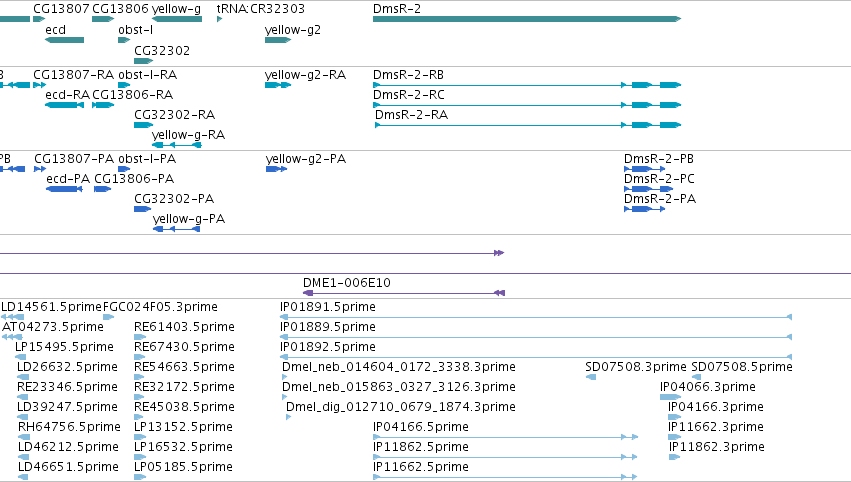
Task: Click the RE54663.5prime EST label
Action: (x=185, y=366)
